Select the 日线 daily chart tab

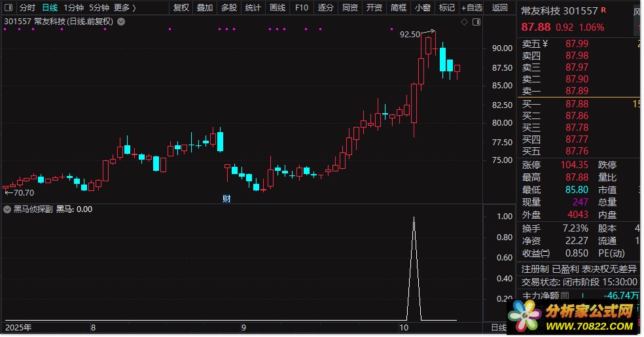tap(50, 7)
